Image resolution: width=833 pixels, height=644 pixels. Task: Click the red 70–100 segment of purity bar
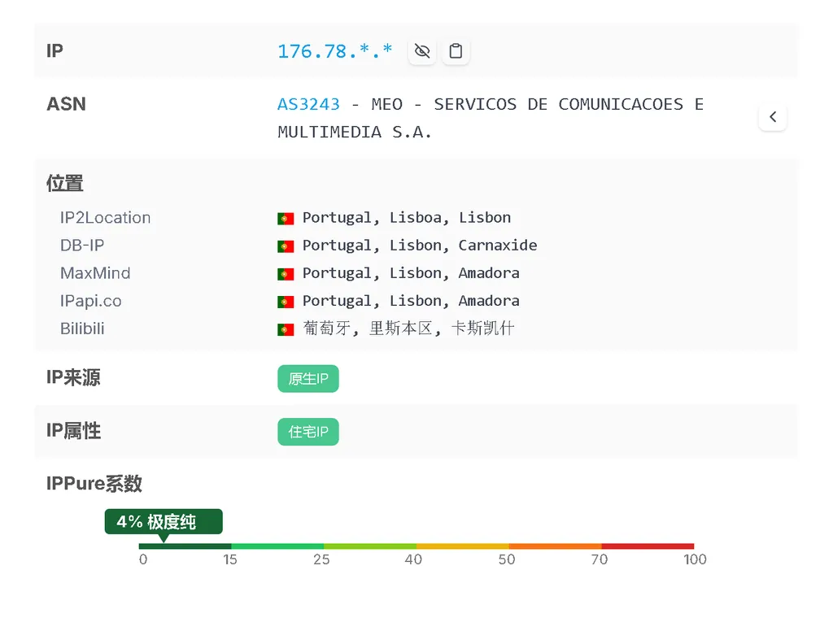coord(648,546)
